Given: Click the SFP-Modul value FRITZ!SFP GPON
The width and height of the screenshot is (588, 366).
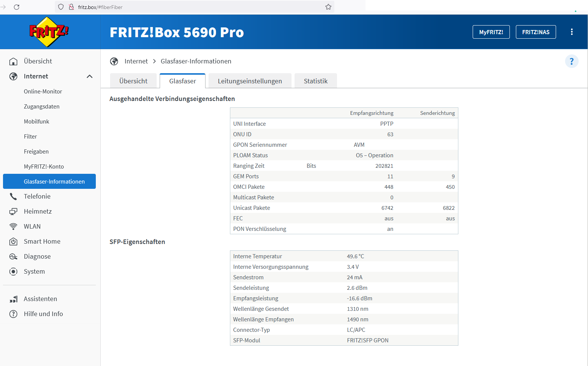Looking at the screenshot, I should pos(368,340).
